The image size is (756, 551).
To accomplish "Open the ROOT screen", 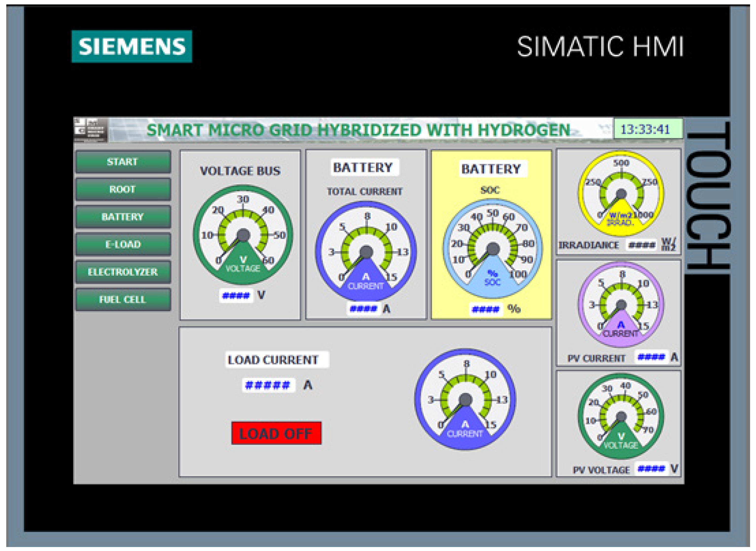I will 123,189.
